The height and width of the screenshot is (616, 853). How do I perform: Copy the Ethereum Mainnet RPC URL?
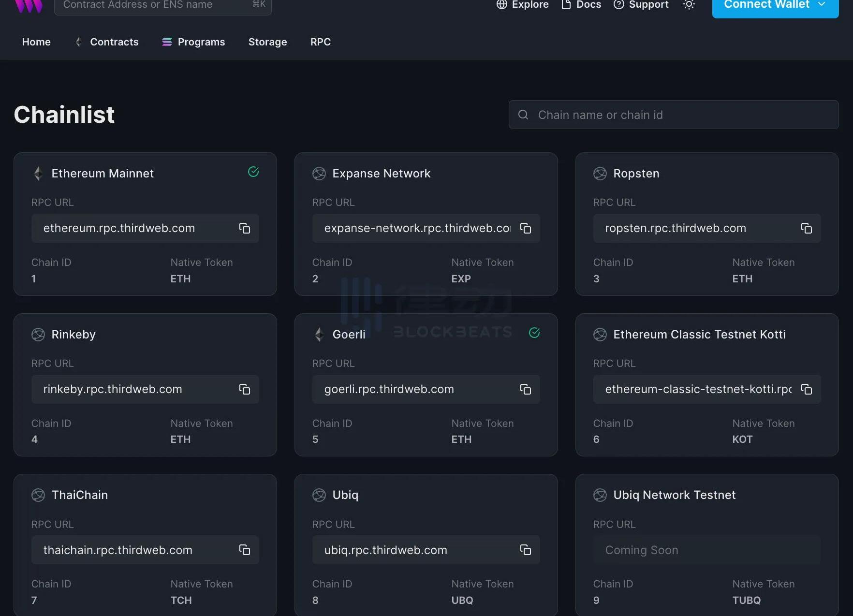point(245,228)
